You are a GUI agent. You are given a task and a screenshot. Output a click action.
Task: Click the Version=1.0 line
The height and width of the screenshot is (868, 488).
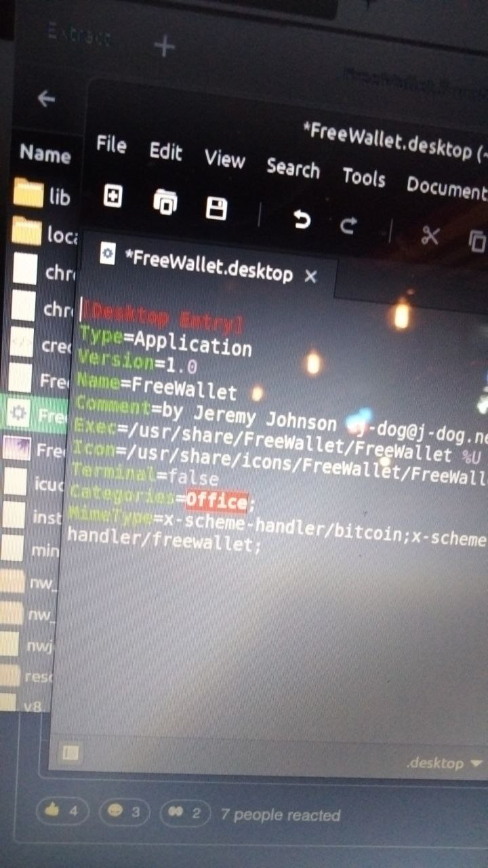[x=138, y=361]
